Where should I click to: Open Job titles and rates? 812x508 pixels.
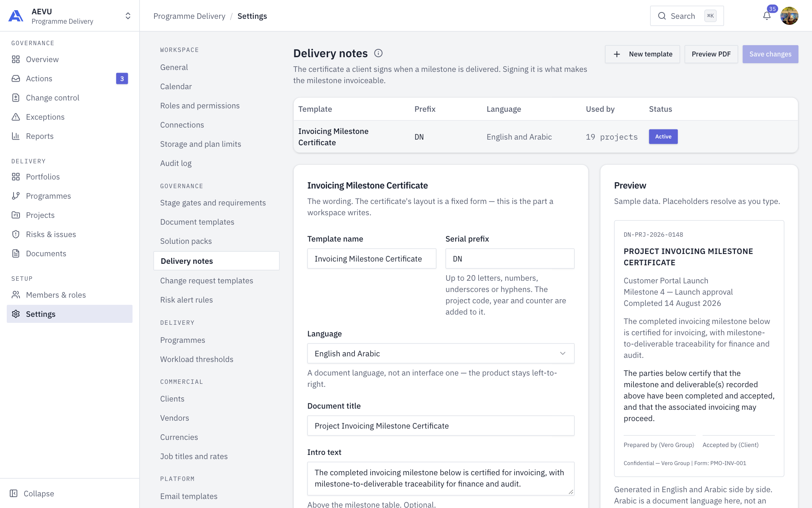tap(194, 456)
